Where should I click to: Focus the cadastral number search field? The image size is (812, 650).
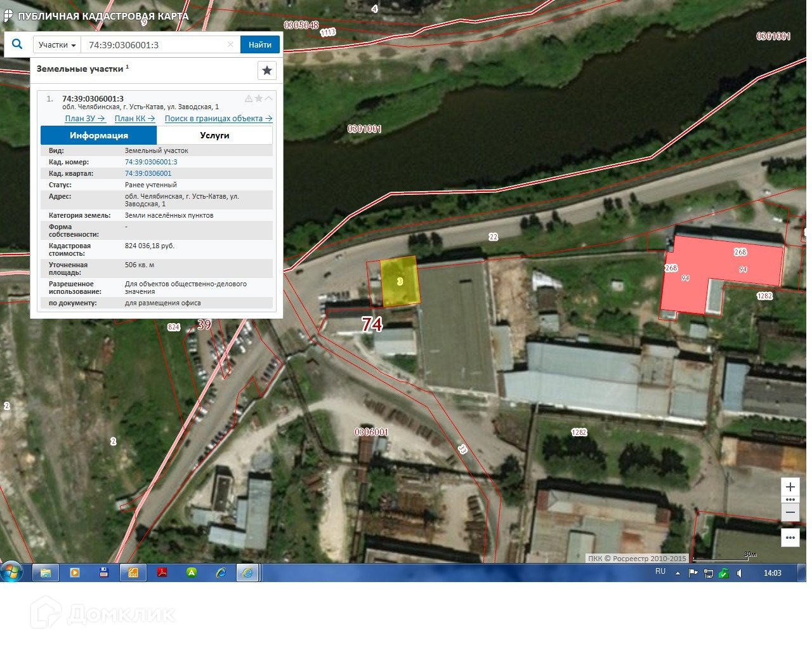pyautogui.click(x=155, y=45)
